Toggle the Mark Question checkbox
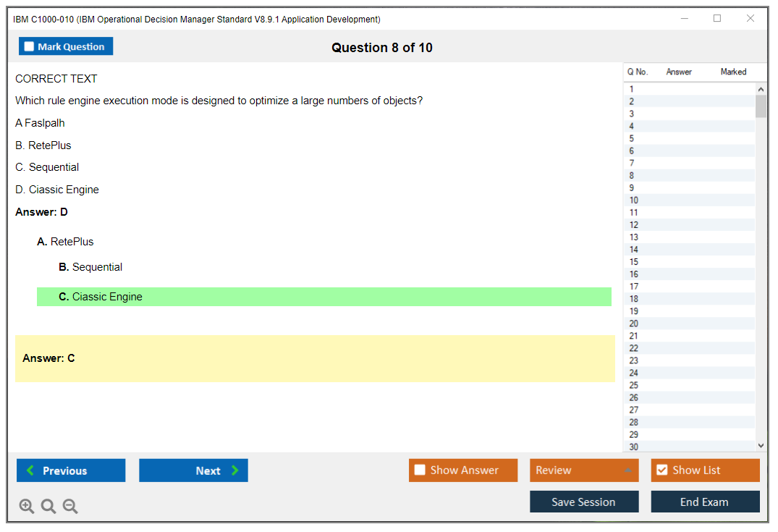Viewport: 778px width, 532px height. (30, 46)
